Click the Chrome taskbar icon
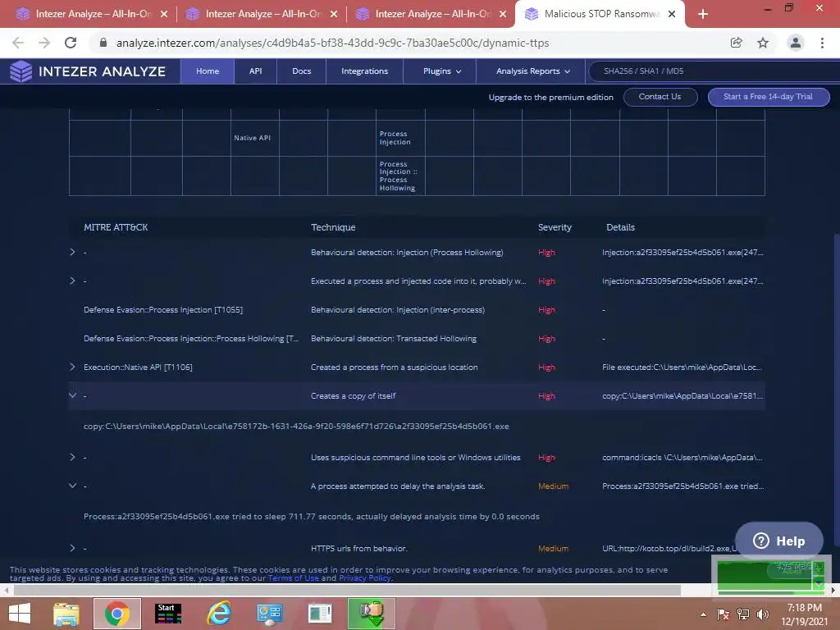Screen dimensions: 840x630 tap(116, 614)
